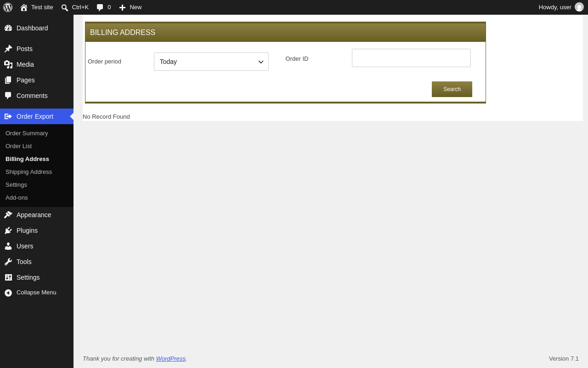Click the Dashboard gauge icon

[8, 28]
